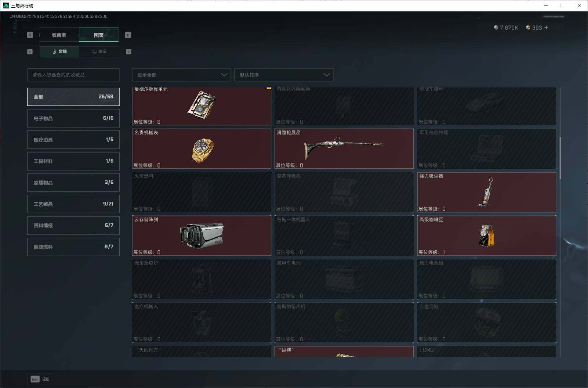Click the D key hint icon
The width and height of the screenshot is (588, 388).
click(128, 52)
